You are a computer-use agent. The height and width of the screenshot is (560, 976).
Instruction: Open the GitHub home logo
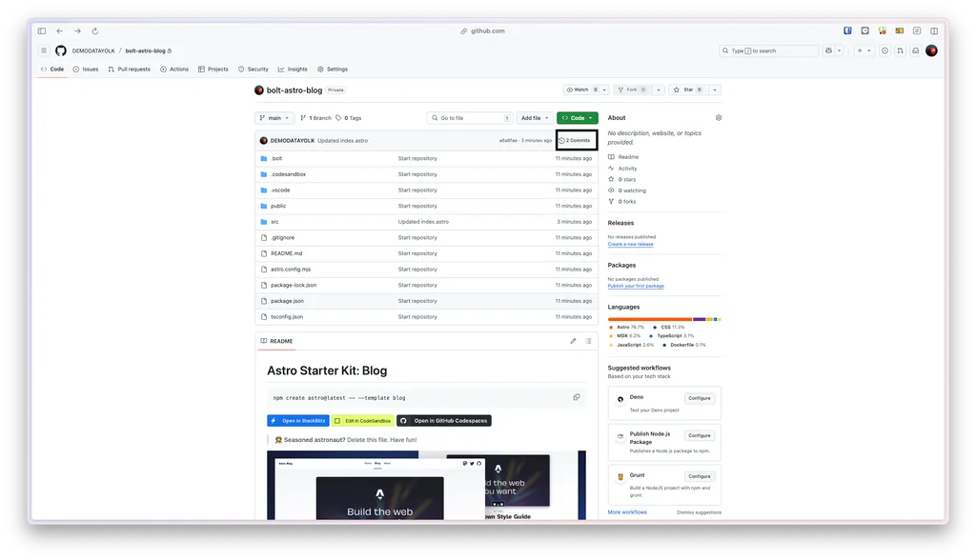[60, 50]
